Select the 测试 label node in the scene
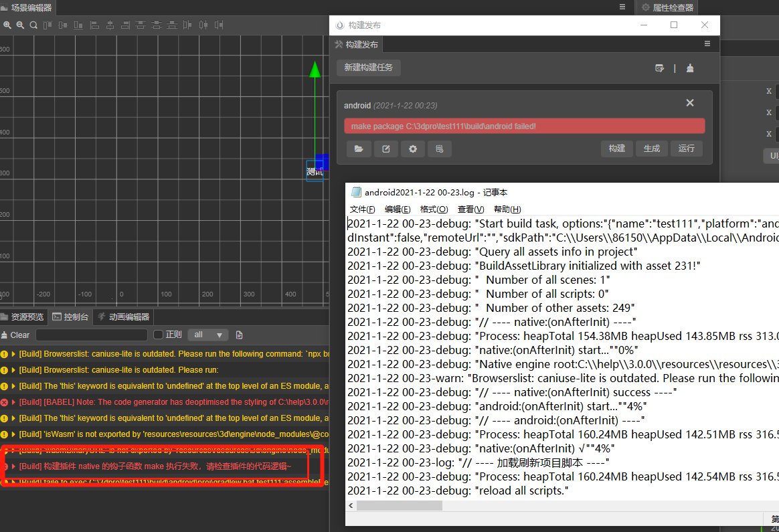Viewport: 779px width, 532px height. 315,171
